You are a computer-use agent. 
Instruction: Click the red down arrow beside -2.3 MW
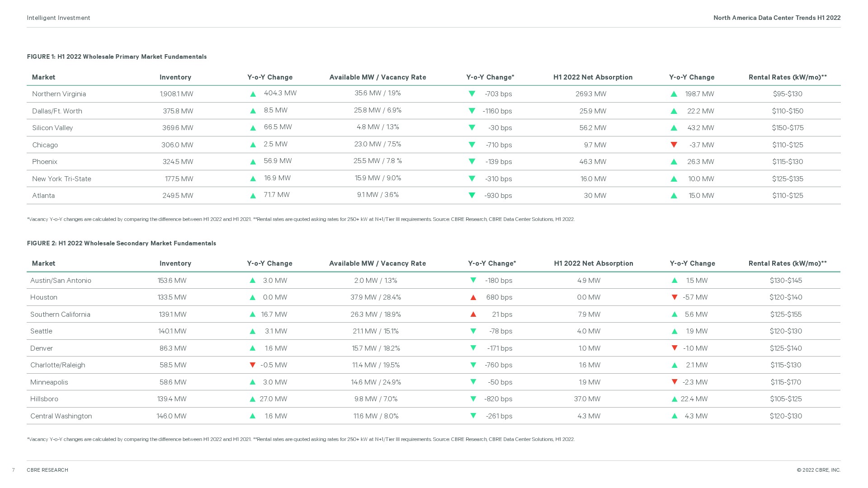click(675, 382)
